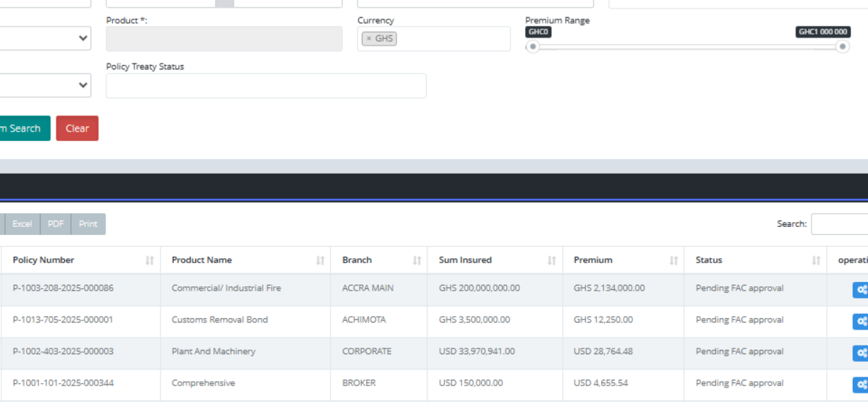Expand the dropdown left of Policy Treaty Status

click(45, 85)
